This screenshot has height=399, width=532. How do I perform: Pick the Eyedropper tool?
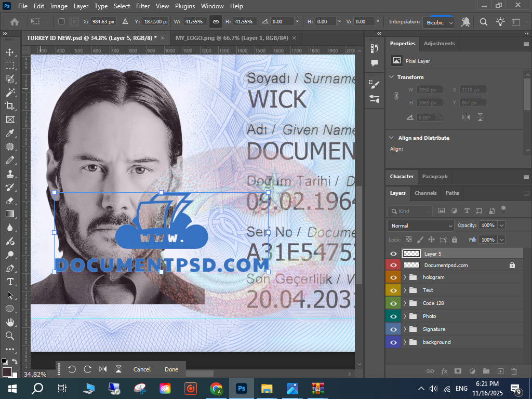(10, 134)
